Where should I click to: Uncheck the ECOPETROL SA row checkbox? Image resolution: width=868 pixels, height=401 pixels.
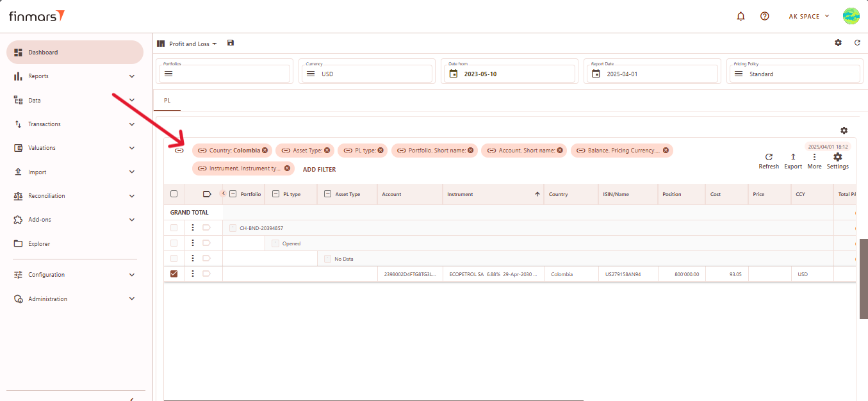pos(174,274)
